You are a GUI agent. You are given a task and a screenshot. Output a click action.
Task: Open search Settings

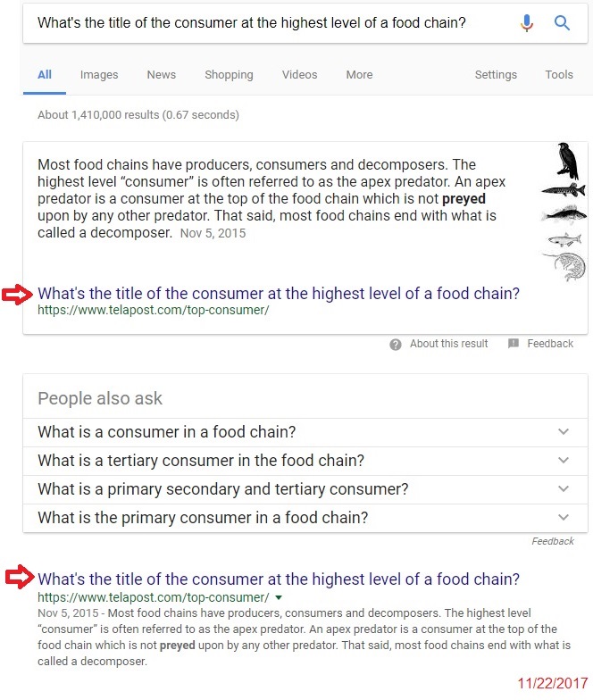pos(496,75)
